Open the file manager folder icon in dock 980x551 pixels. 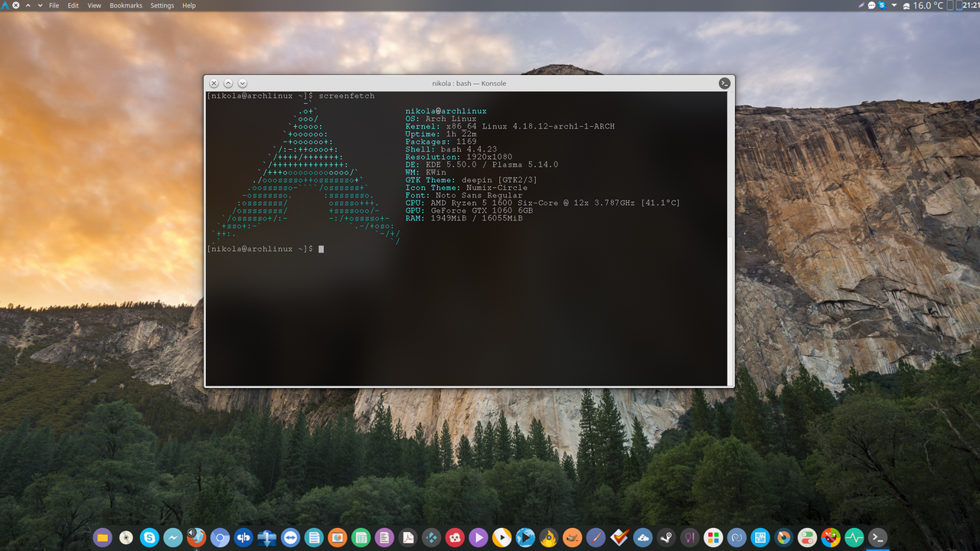point(103,538)
